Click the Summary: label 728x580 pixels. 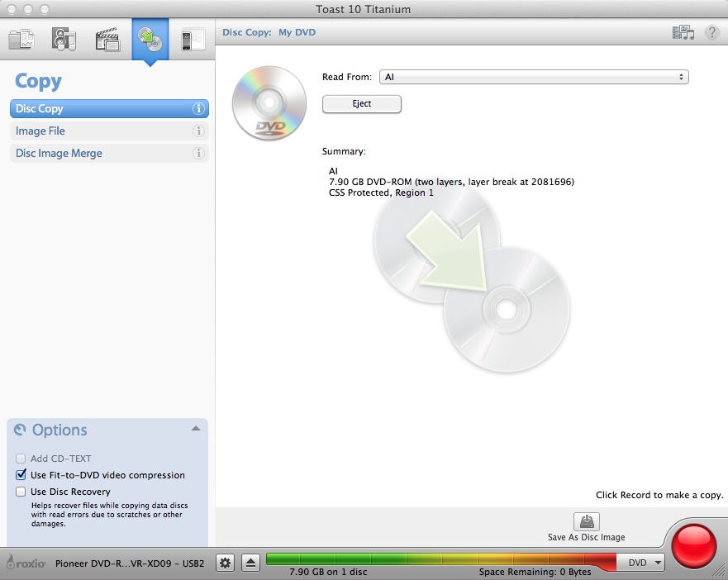[344, 151]
